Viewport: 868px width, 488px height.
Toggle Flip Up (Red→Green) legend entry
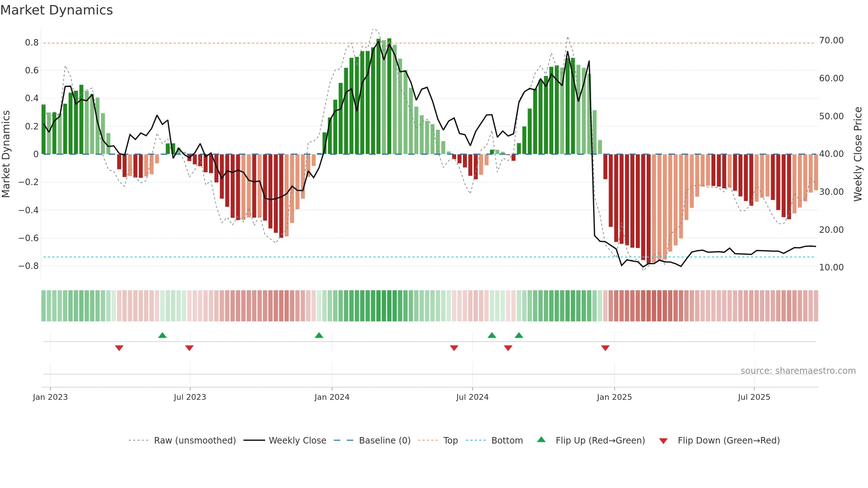[591, 440]
